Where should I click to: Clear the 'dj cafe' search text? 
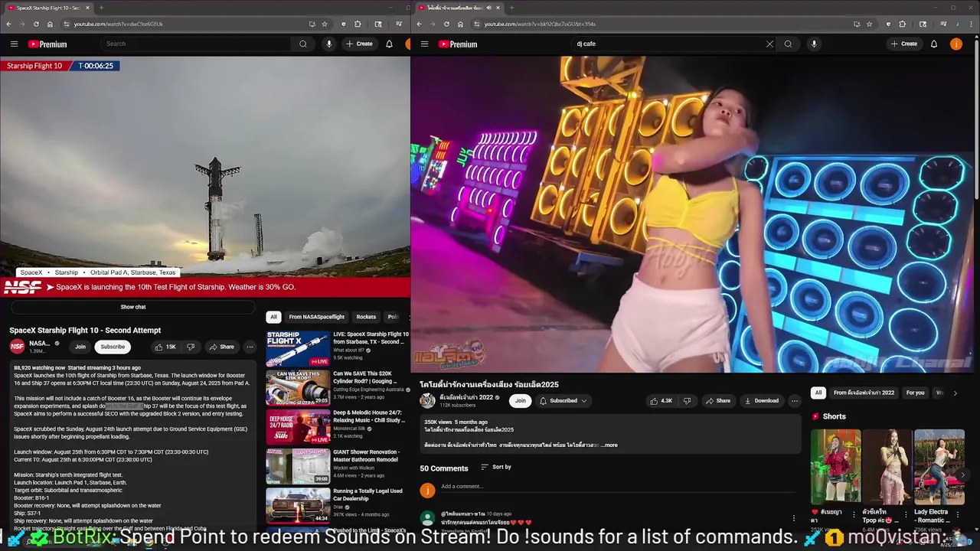click(x=769, y=44)
